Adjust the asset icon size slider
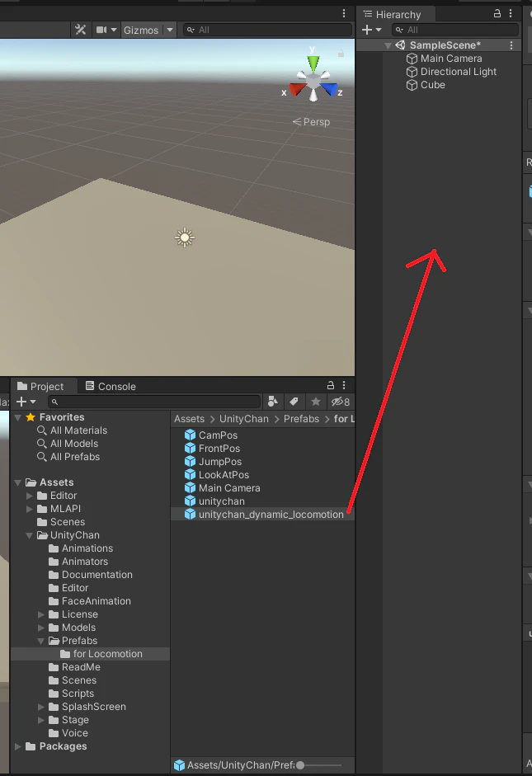 tap(319, 765)
